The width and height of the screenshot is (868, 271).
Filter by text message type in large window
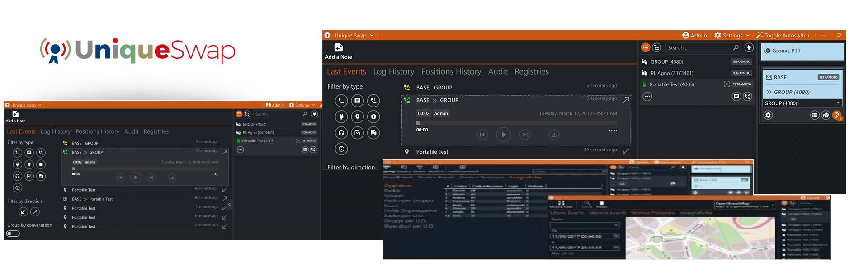357,101
